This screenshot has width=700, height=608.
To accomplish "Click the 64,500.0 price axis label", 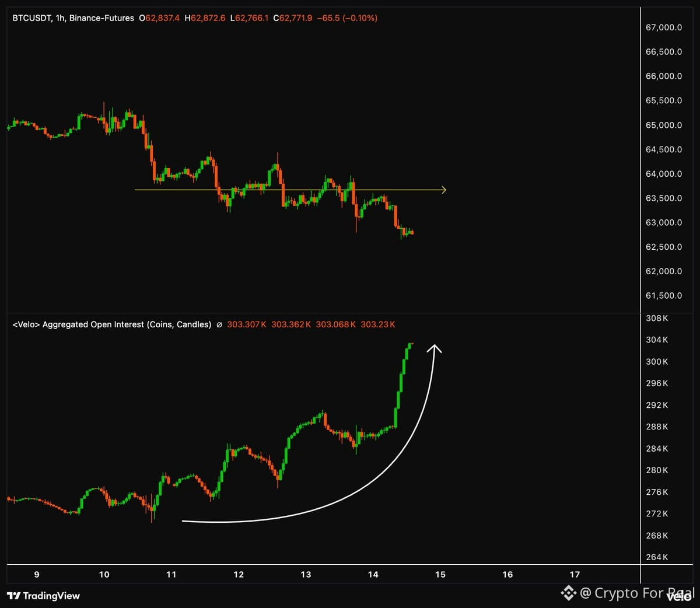I will pos(664,149).
